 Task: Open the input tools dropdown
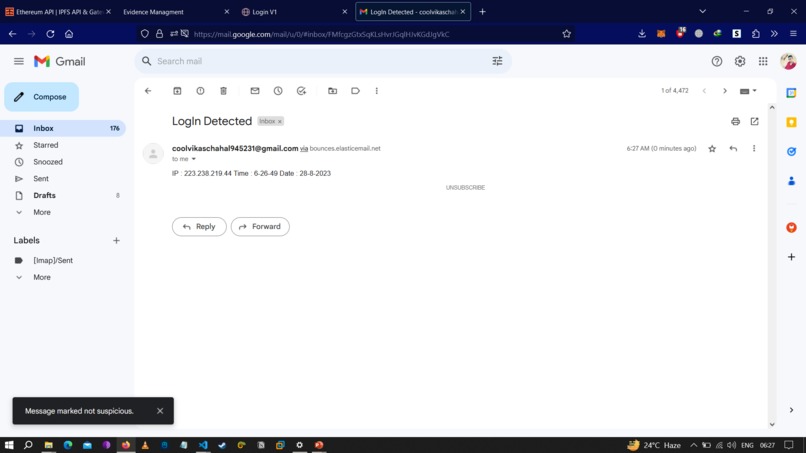tap(748, 91)
